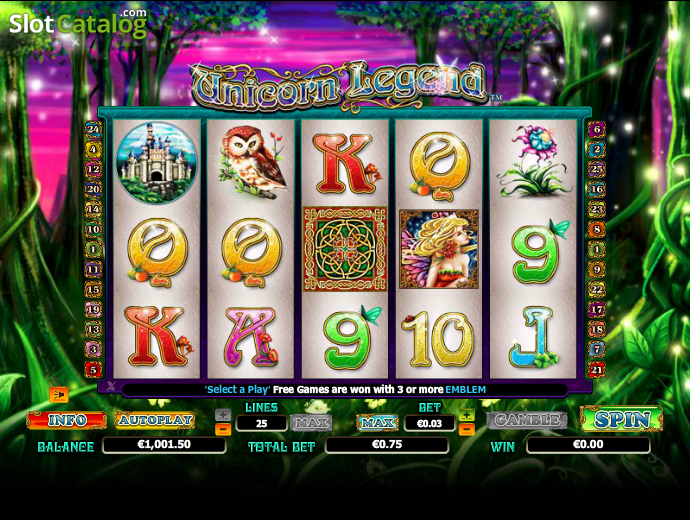Decrease lines with the orange minus button
690x520 pixels.
tap(223, 429)
